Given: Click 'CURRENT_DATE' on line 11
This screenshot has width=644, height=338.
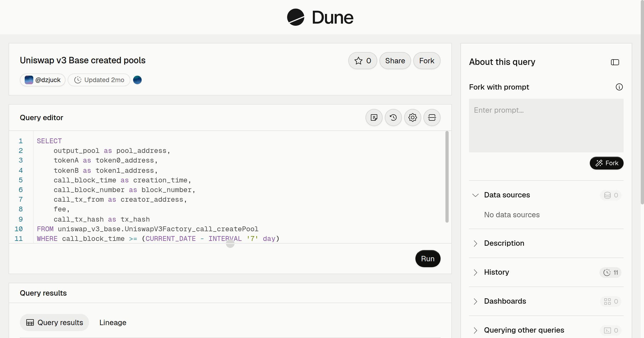Looking at the screenshot, I should 171,238.
